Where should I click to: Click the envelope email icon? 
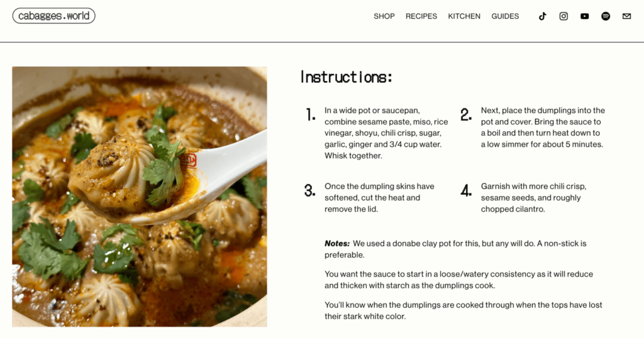click(x=626, y=16)
